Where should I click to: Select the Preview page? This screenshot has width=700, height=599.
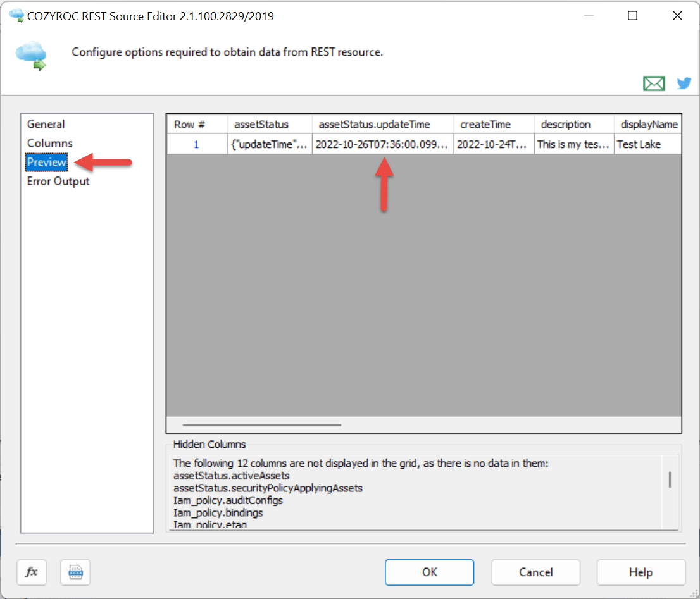(46, 162)
